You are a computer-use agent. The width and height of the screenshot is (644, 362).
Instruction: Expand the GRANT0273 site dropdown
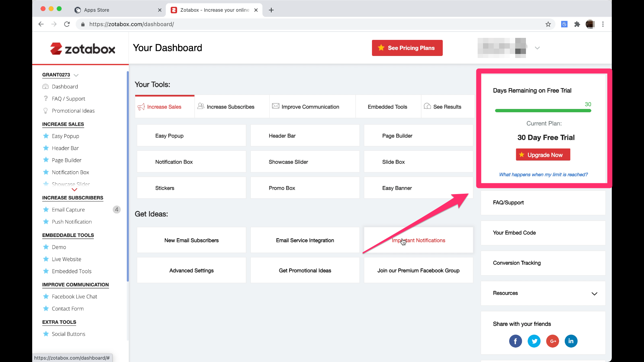coord(76,75)
